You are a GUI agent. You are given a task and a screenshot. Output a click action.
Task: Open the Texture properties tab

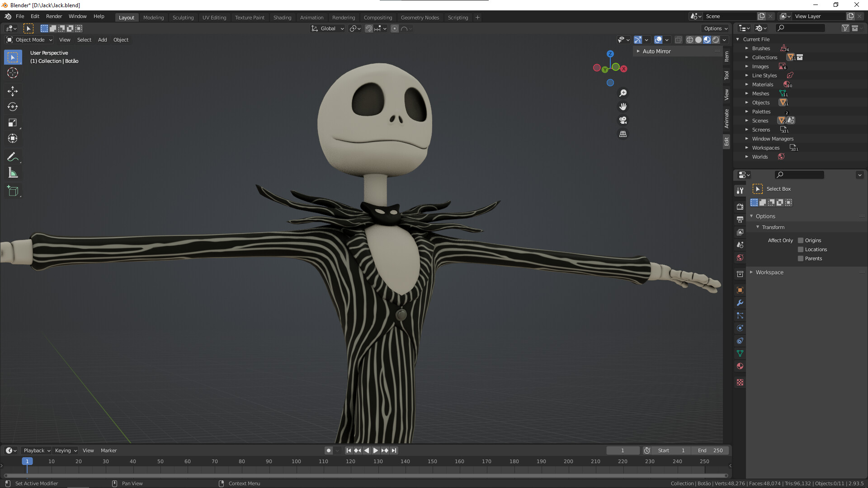(740, 382)
